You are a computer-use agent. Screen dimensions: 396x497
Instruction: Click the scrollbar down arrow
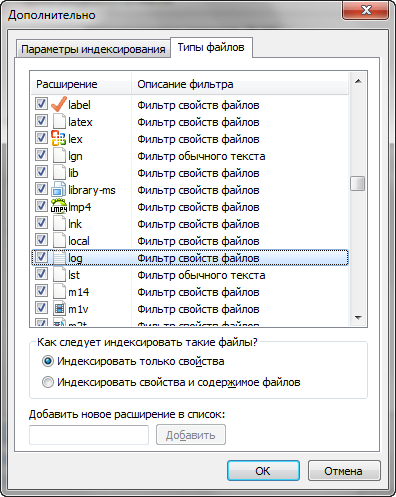click(358, 317)
